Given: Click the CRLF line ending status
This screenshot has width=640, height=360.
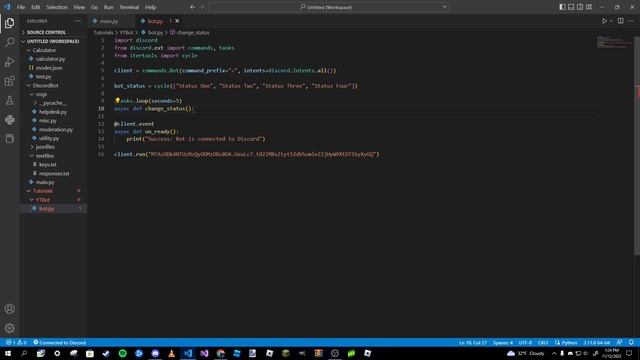Looking at the screenshot, I should point(543,342).
